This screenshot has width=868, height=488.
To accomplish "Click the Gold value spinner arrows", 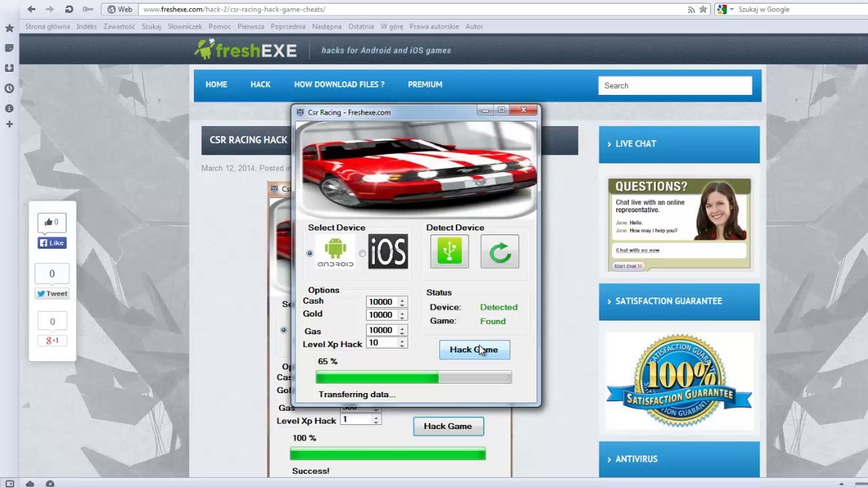I will [x=402, y=315].
